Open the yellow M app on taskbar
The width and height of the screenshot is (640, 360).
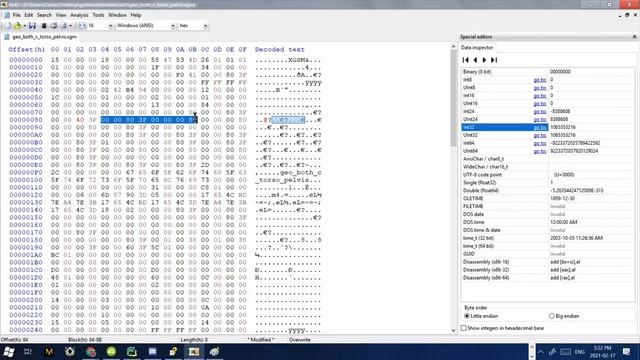click(49, 352)
